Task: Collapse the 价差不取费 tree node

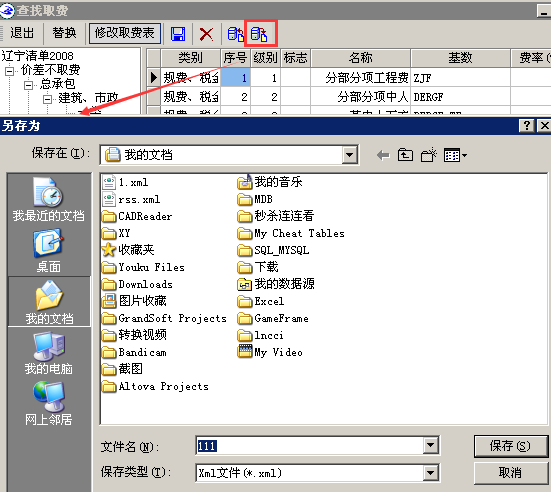Action: point(9,71)
